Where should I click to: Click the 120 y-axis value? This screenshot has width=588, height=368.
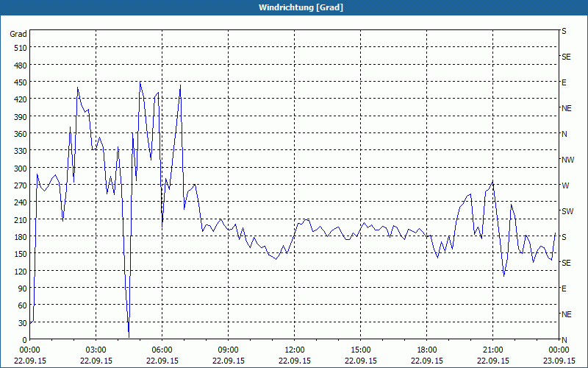coord(21,271)
